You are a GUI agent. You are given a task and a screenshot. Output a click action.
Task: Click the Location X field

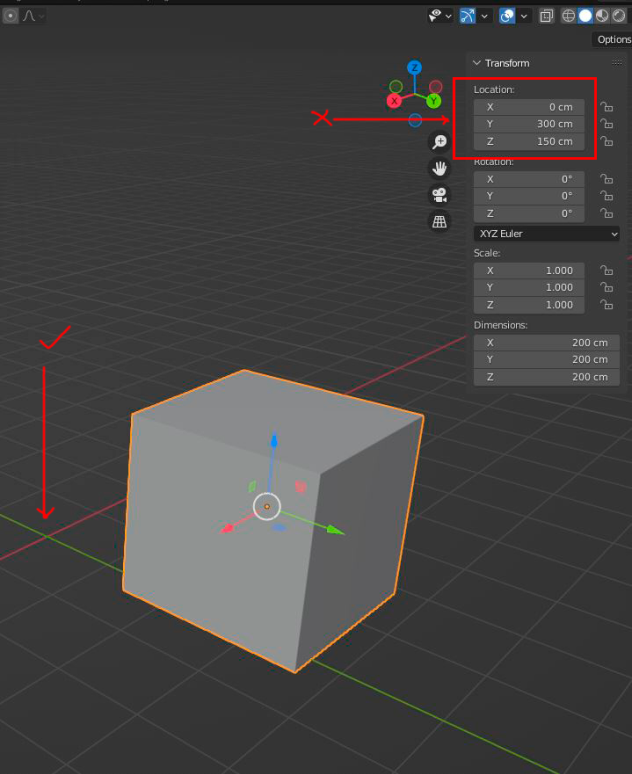pyautogui.click(x=529, y=107)
